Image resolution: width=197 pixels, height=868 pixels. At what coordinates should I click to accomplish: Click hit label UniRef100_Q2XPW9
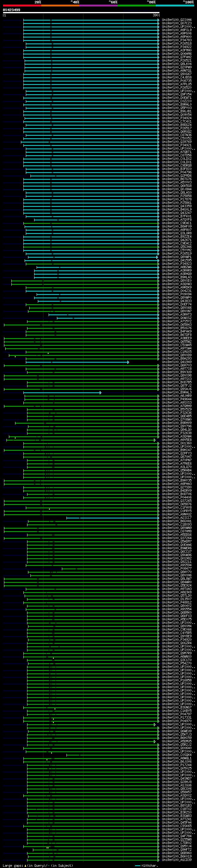(177, 67)
